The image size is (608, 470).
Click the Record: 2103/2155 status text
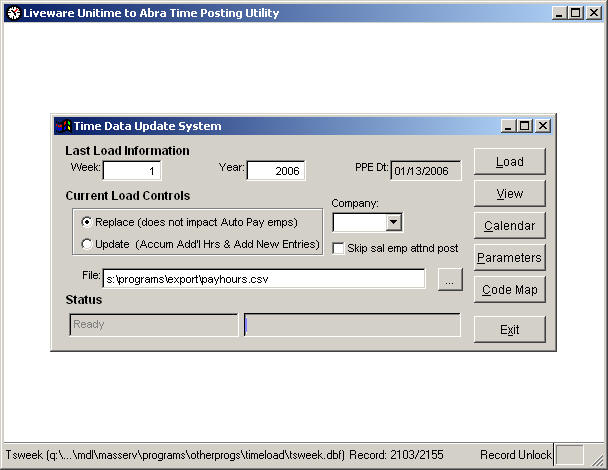(396, 454)
